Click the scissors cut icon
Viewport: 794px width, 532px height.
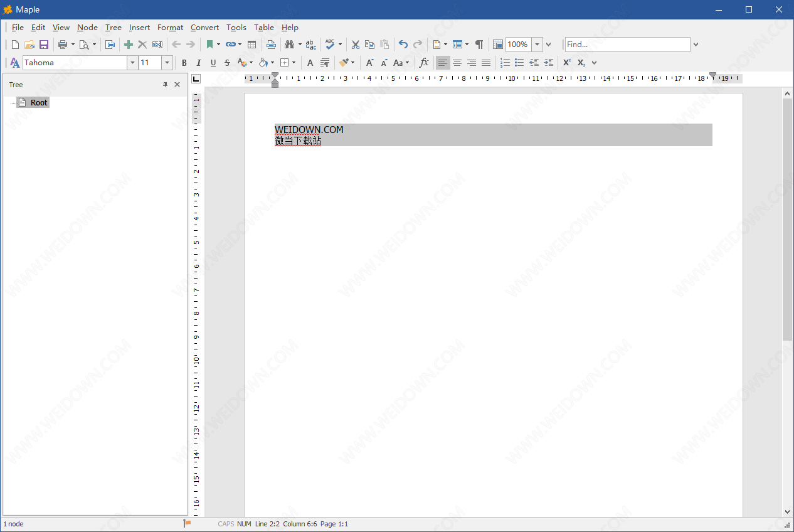coord(356,45)
